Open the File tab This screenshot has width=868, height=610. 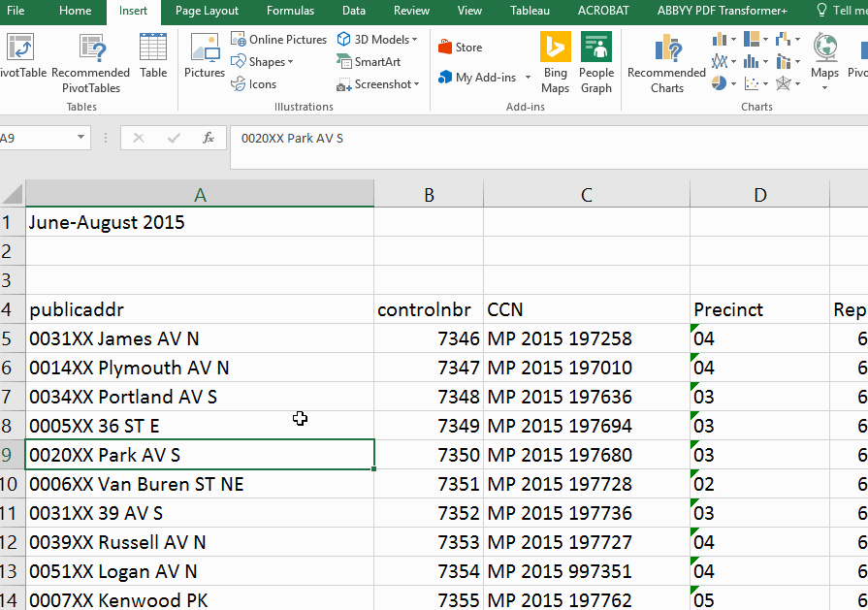click(16, 11)
